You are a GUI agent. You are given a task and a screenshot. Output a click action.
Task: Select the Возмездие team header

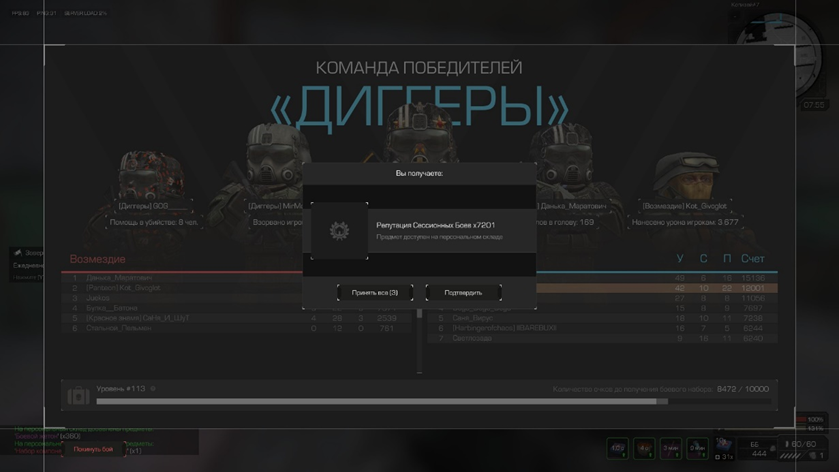pos(97,259)
